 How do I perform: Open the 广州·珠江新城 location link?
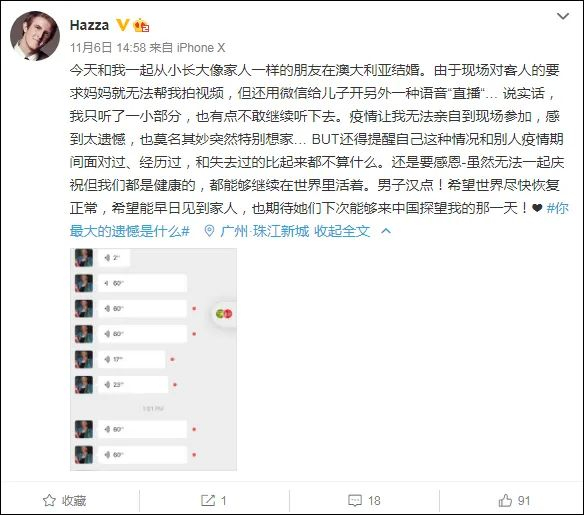(265, 231)
